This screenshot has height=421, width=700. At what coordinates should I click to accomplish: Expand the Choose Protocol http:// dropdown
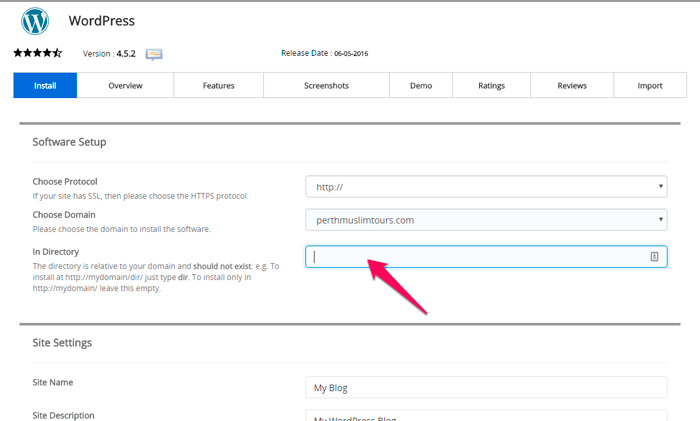pos(486,186)
